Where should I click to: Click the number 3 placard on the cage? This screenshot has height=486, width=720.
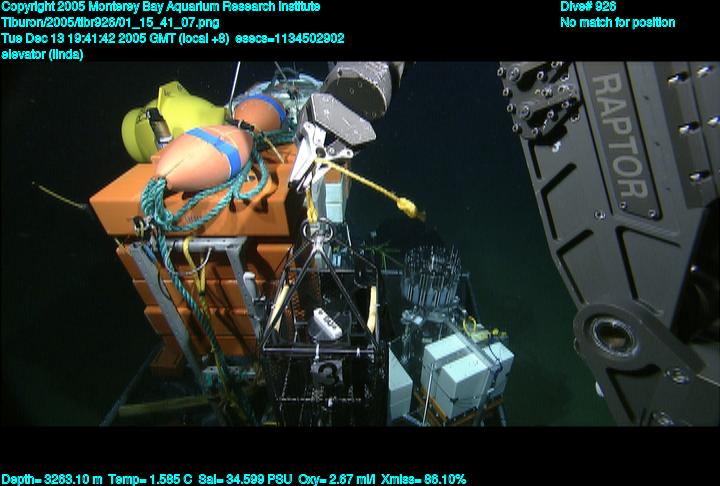coord(329,370)
